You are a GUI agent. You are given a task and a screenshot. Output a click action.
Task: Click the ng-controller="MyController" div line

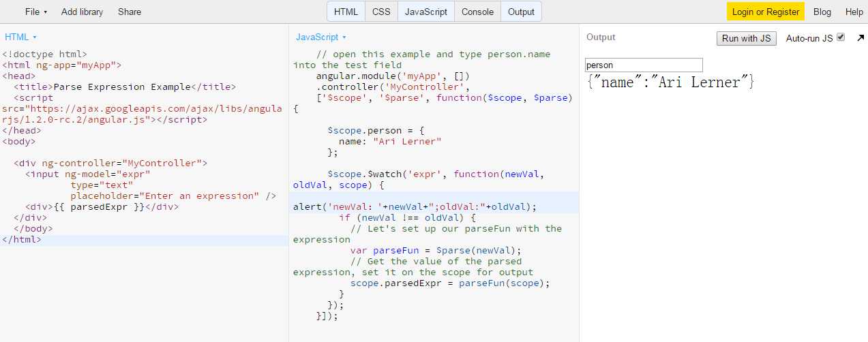pyautogui.click(x=110, y=163)
